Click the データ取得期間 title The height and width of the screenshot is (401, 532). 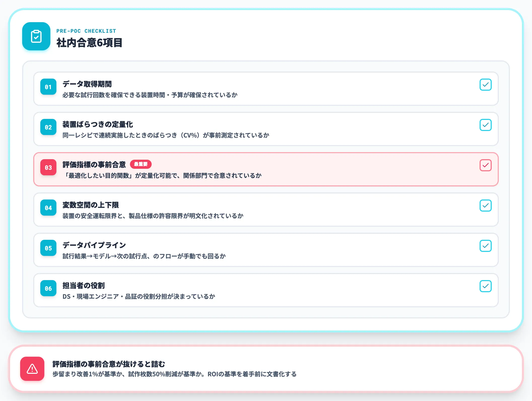87,84
